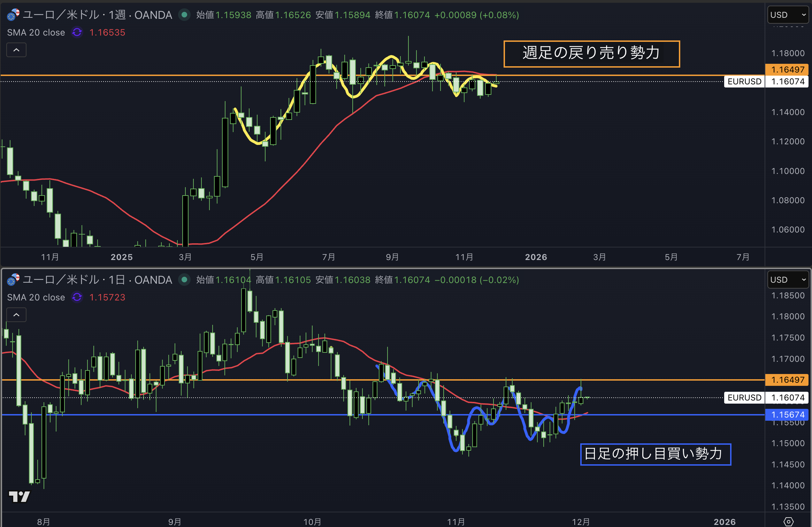
Task: Collapse the daily chart indicator legend
Action: 16,315
